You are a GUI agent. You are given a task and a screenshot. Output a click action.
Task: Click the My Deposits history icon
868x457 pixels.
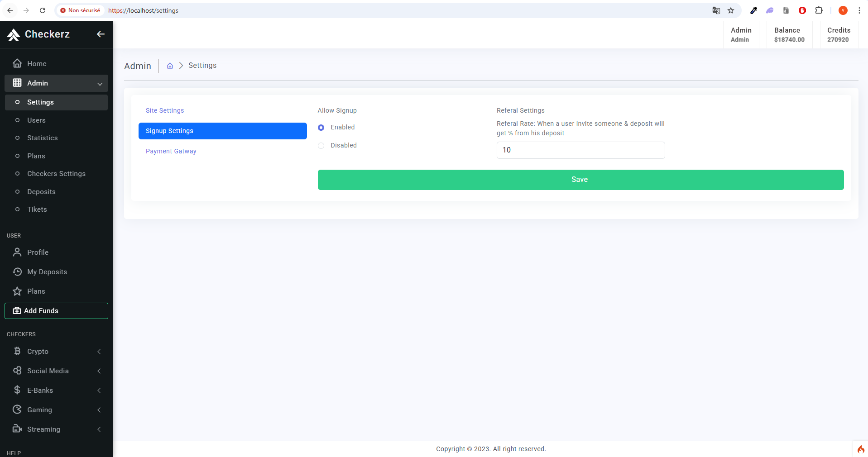click(x=17, y=271)
